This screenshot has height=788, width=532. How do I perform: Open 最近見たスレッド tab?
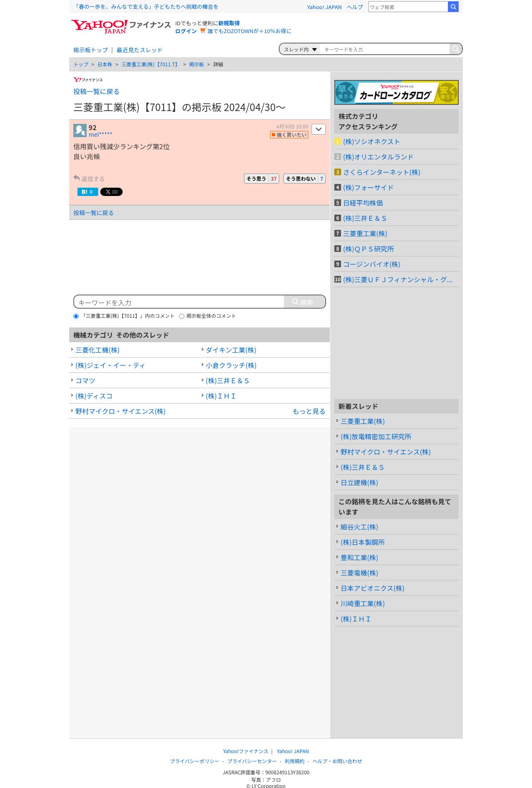[139, 50]
